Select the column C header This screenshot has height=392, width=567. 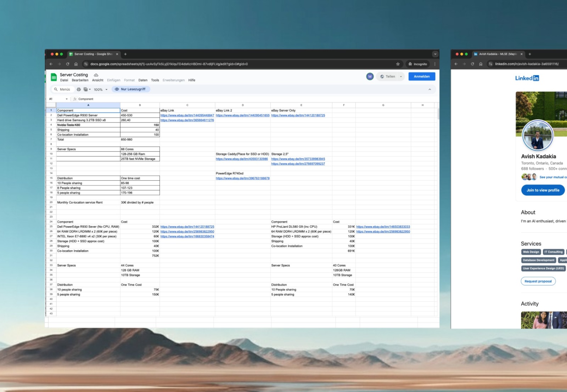click(187, 105)
